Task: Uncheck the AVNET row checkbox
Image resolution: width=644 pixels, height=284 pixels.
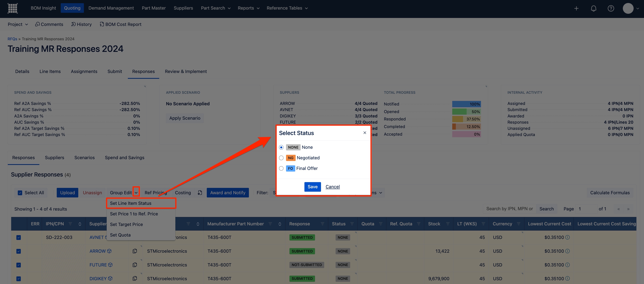Action: (x=19, y=237)
